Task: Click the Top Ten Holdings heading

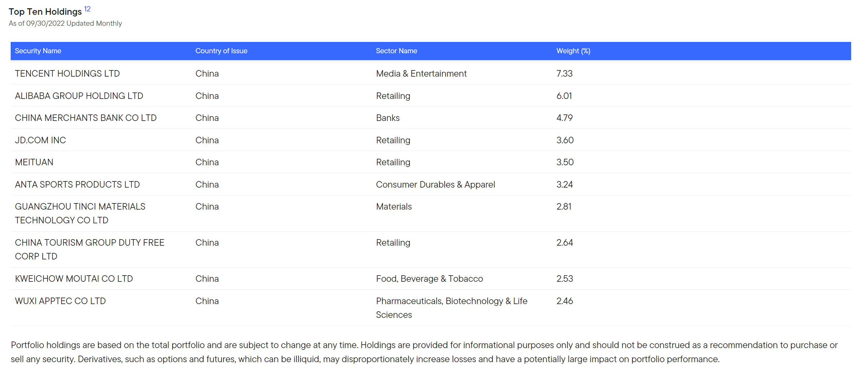Action: [x=45, y=12]
